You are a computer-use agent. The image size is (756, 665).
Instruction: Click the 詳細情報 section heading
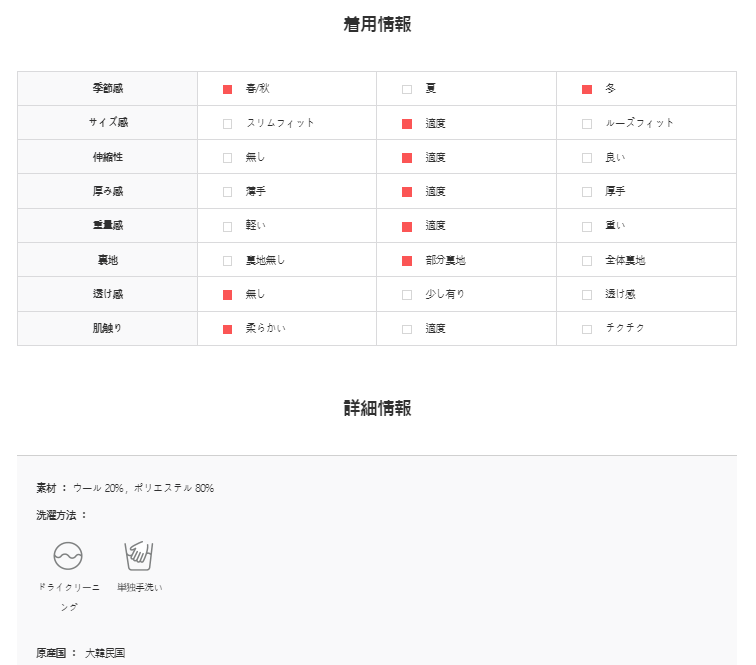tap(377, 408)
